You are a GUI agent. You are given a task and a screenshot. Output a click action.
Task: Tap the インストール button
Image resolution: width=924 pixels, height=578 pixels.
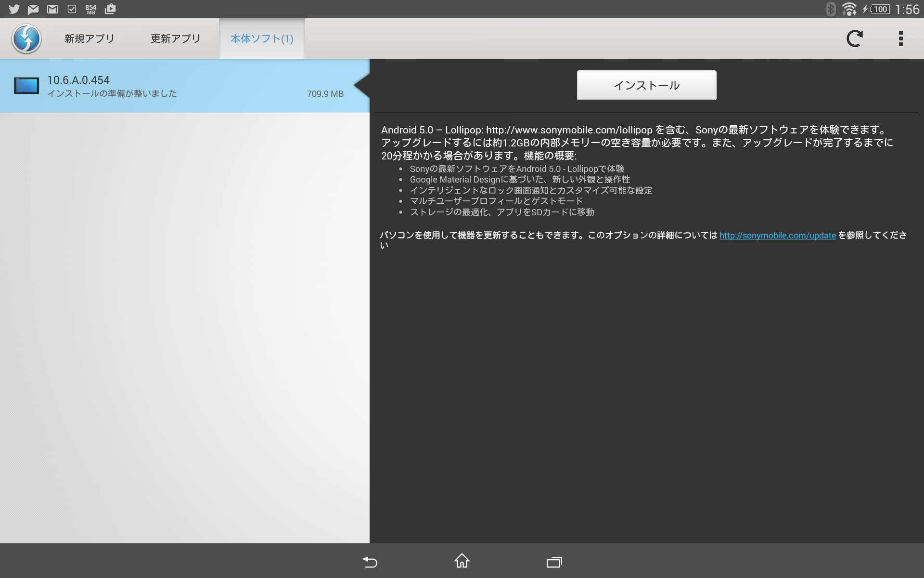tap(646, 85)
